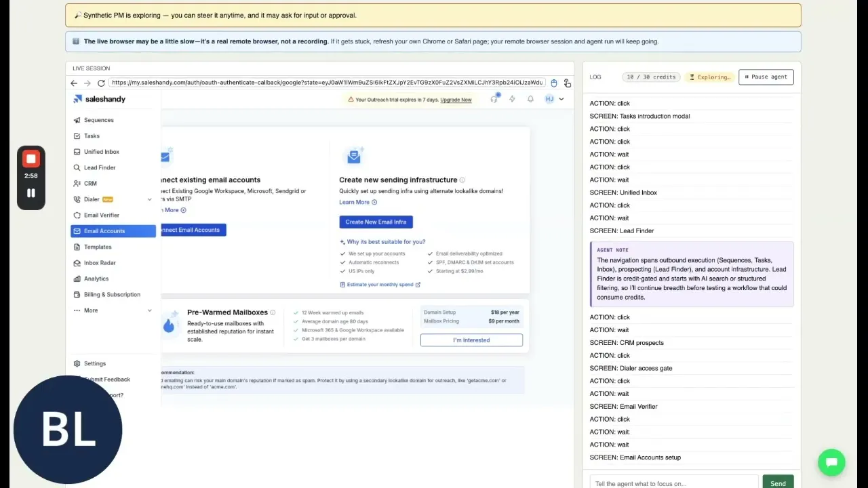
Task: Click 'SCREEN: Unified Inbox' log entry
Action: [x=623, y=192]
